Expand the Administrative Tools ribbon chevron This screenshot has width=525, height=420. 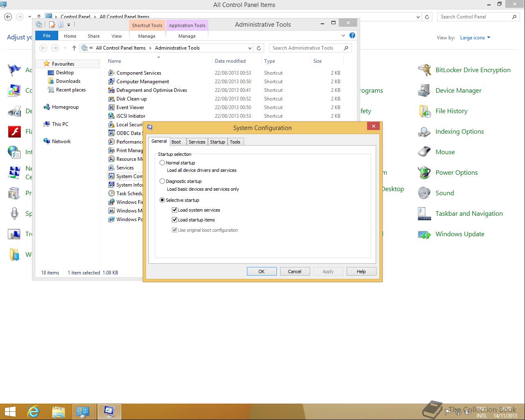coord(343,36)
